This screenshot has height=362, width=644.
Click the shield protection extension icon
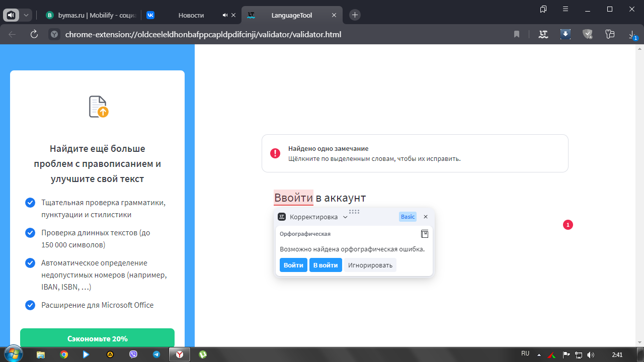(x=588, y=34)
